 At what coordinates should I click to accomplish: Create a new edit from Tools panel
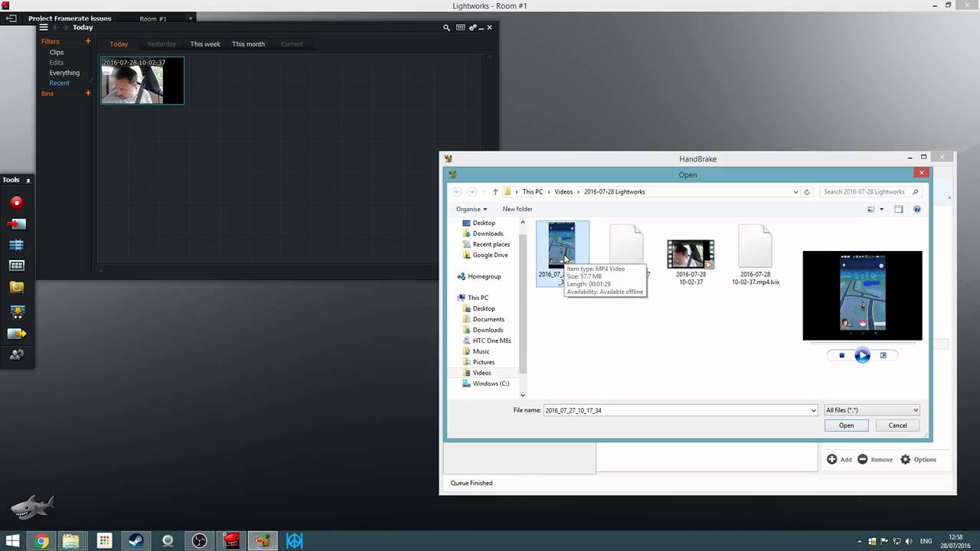[x=16, y=245]
